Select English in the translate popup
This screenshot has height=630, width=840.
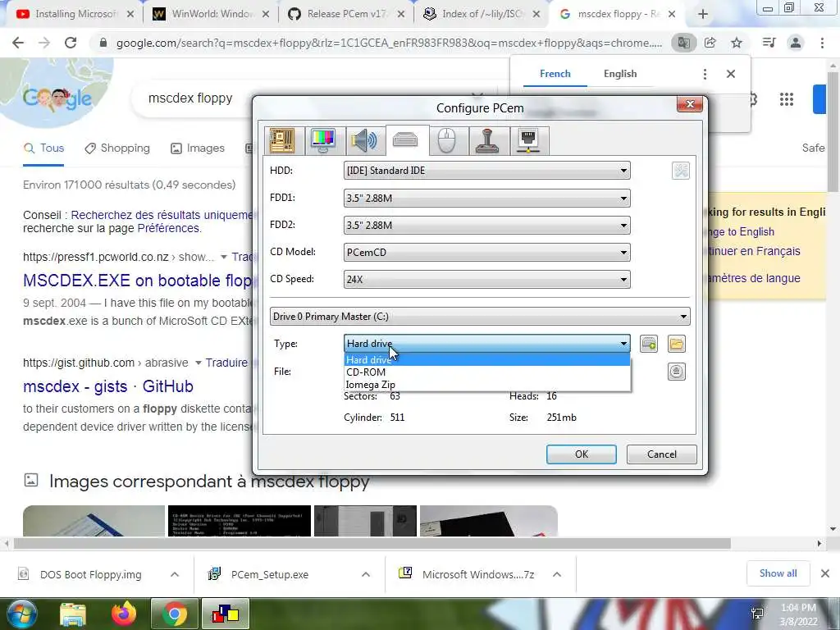(620, 74)
